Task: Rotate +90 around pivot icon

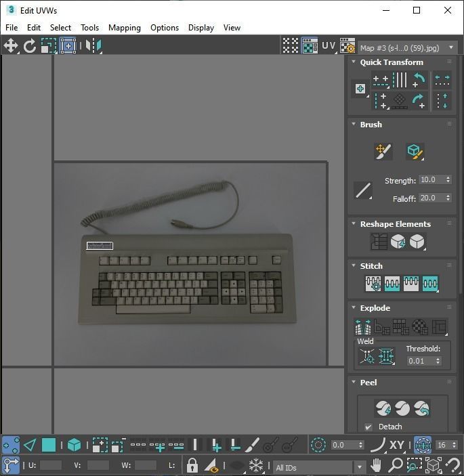Action: [419, 101]
